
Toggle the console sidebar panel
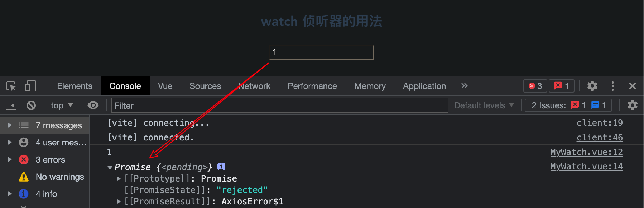(x=11, y=105)
